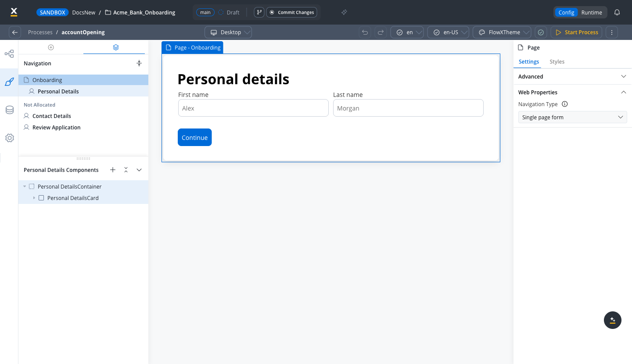Open the data model database icon
This screenshot has width=632, height=364.
(9, 110)
